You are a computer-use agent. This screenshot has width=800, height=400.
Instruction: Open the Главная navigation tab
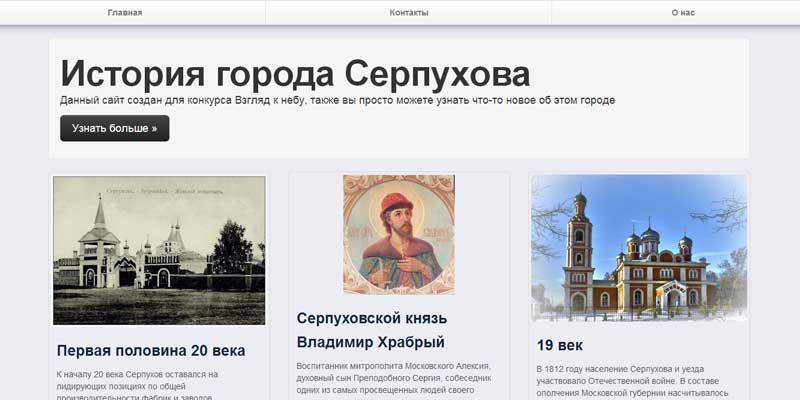pos(125,13)
